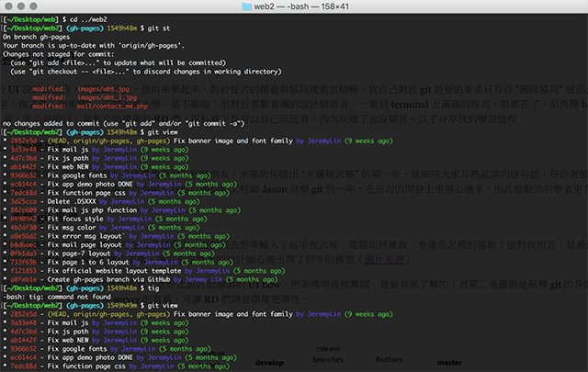Click commit hash 882c609
588x372 pixels.
[x=23, y=210]
